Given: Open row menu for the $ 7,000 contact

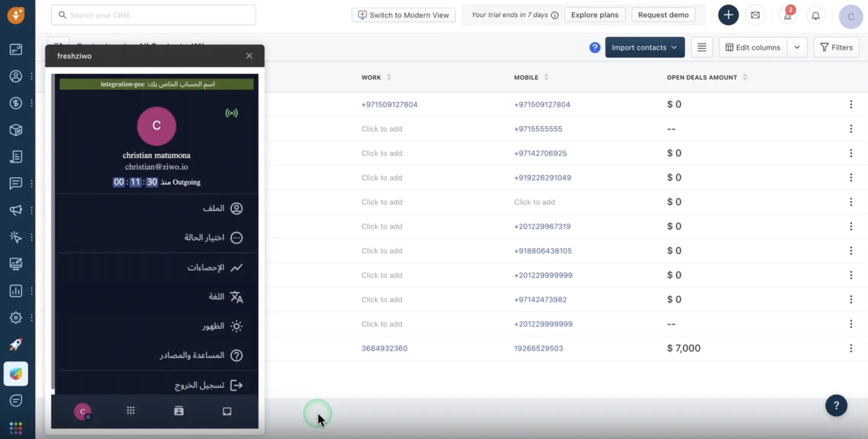Looking at the screenshot, I should coord(851,348).
